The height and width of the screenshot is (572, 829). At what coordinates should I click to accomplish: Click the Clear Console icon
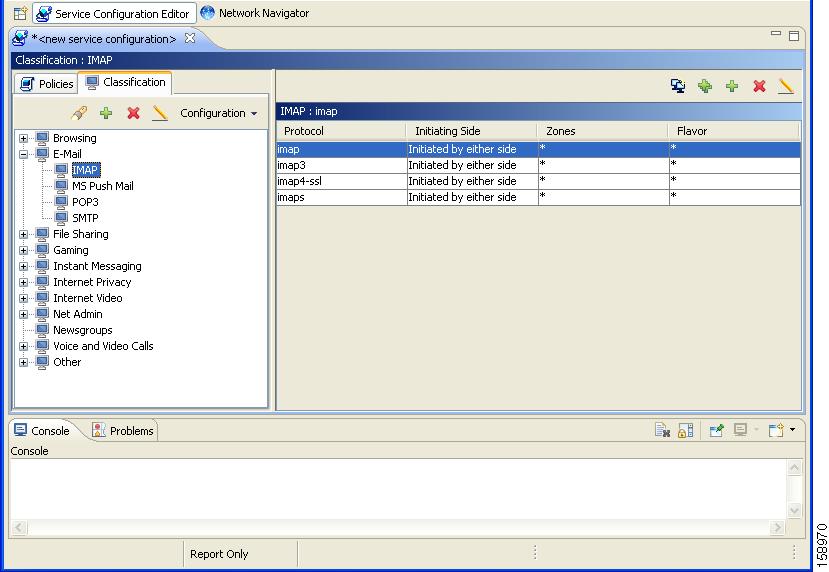pyautogui.click(x=662, y=430)
